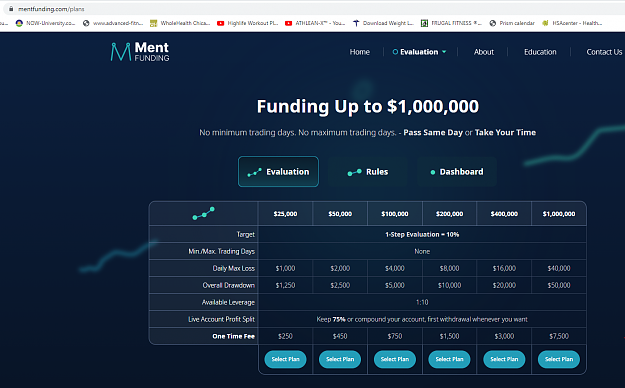Click the $1,500 one time fee
The height and width of the screenshot is (388, 625).
click(449, 336)
